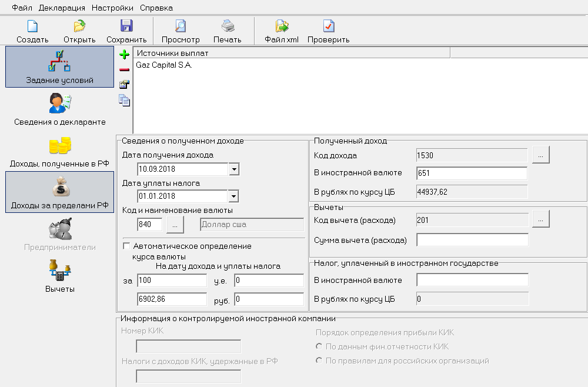Select Доходы за пределами РФ section
Image resolution: width=588 pixels, height=387 pixels.
tap(59, 192)
